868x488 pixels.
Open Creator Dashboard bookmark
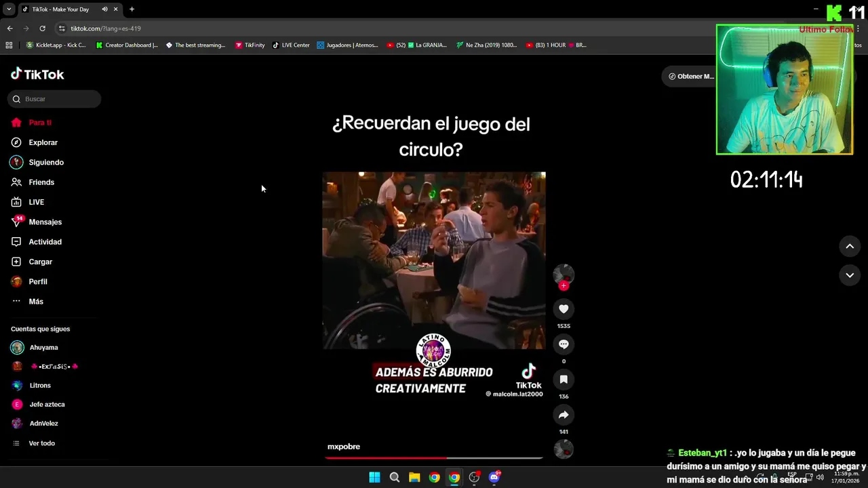click(127, 45)
